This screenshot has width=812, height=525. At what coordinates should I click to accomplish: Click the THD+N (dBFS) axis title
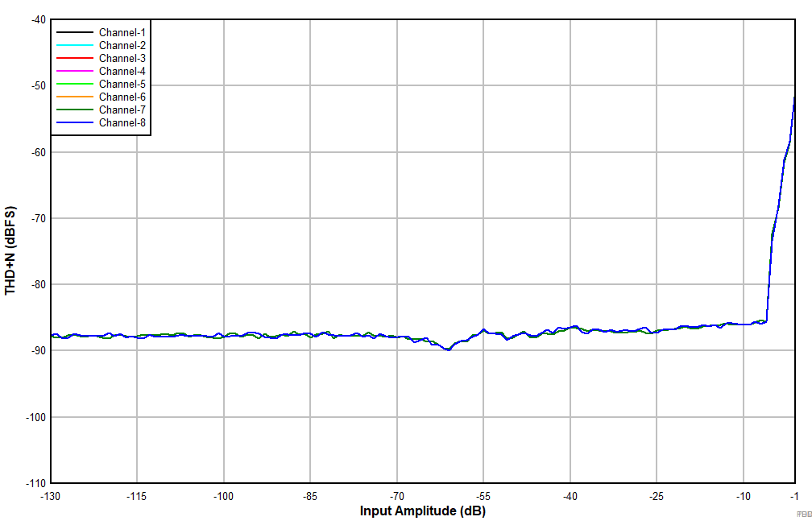tap(10, 250)
